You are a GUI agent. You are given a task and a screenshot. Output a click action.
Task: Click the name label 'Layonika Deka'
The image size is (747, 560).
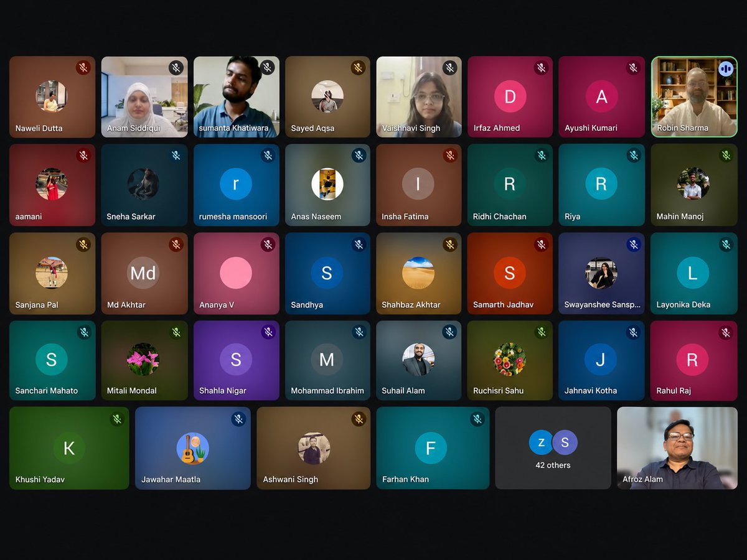click(x=683, y=305)
